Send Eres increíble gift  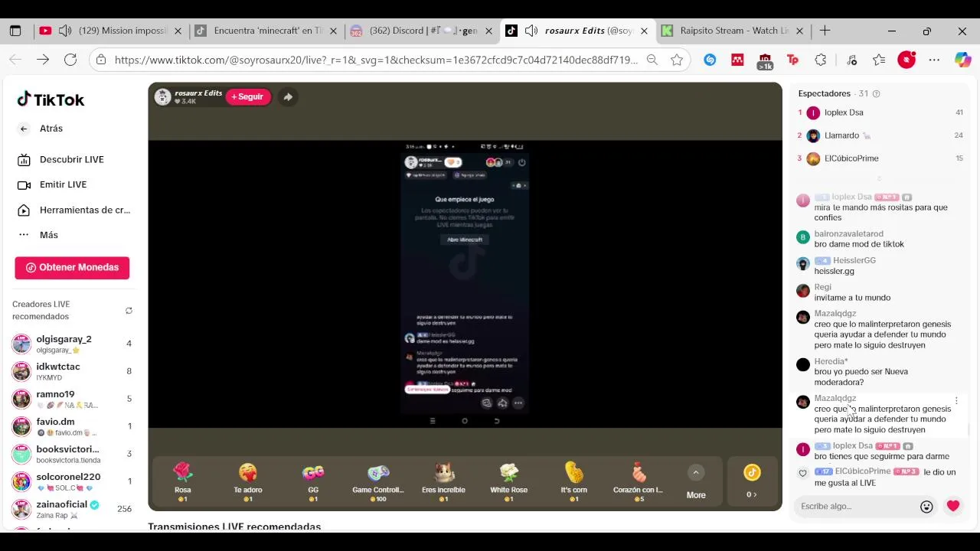(x=443, y=482)
